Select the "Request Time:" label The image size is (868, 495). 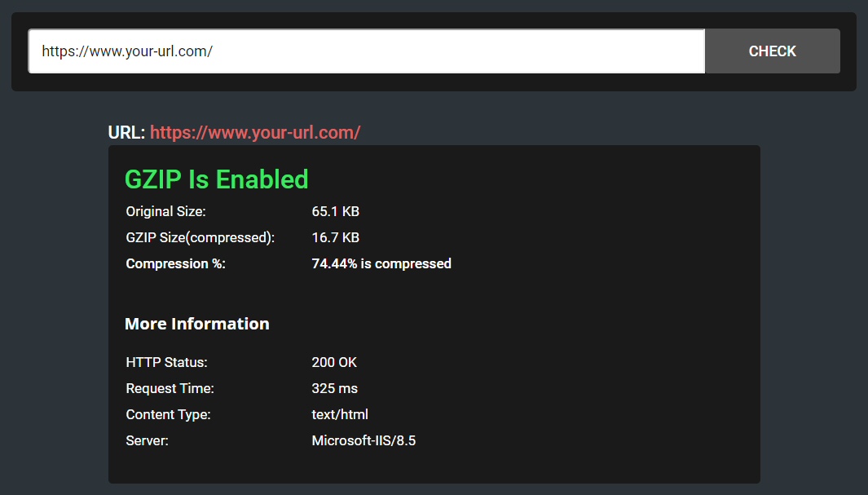pyautogui.click(x=170, y=389)
